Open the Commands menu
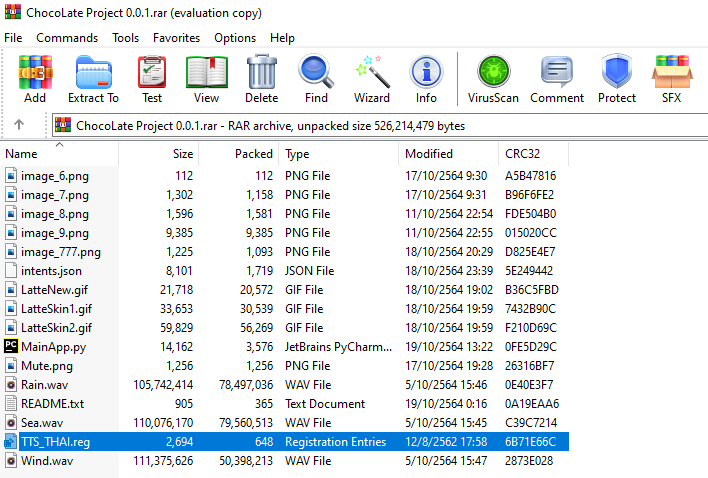The width and height of the screenshot is (708, 478). 67,38
